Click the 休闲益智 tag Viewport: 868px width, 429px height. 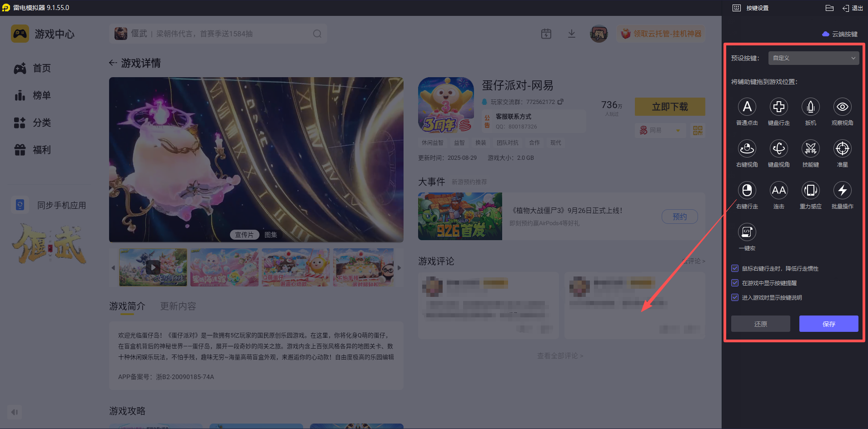432,143
